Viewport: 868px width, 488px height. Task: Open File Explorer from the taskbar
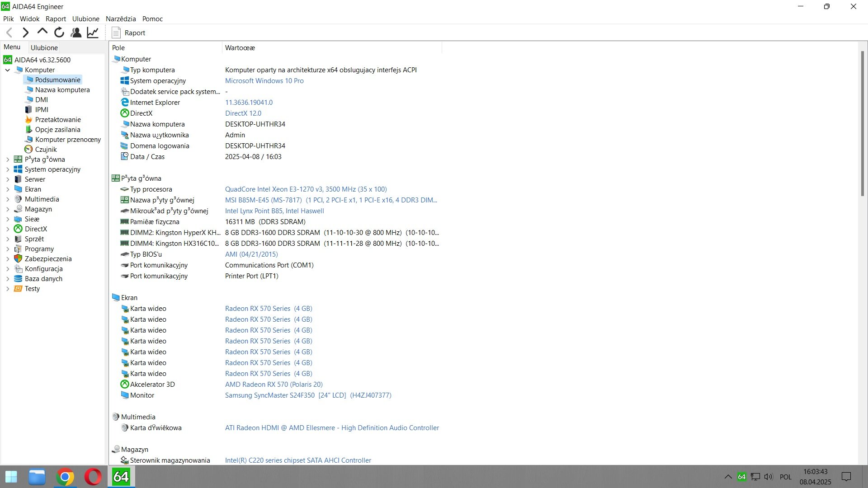click(x=37, y=477)
